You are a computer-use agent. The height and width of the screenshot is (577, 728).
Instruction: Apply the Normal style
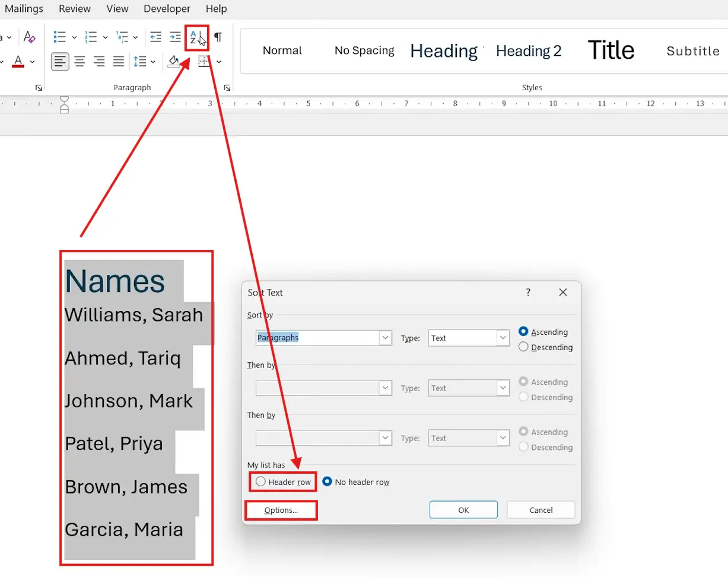(282, 50)
